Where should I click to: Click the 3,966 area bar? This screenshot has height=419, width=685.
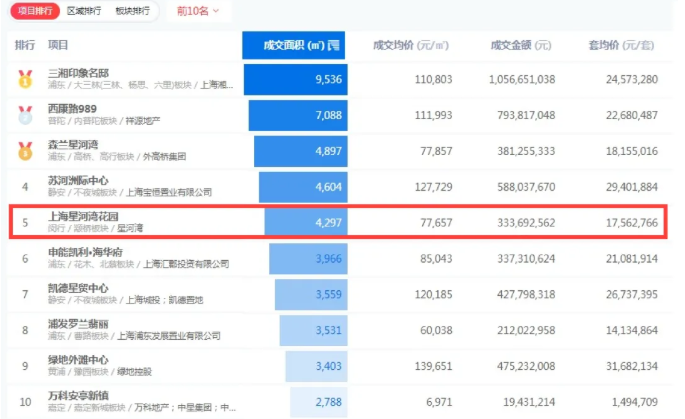tap(308, 258)
